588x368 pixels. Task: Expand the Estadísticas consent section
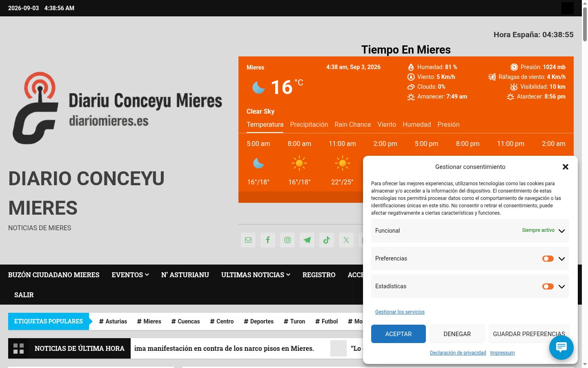point(562,287)
